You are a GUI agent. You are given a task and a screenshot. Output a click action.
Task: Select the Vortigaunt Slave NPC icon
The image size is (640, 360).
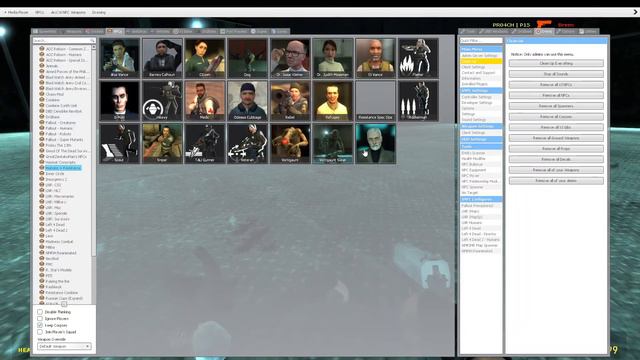[x=333, y=144]
